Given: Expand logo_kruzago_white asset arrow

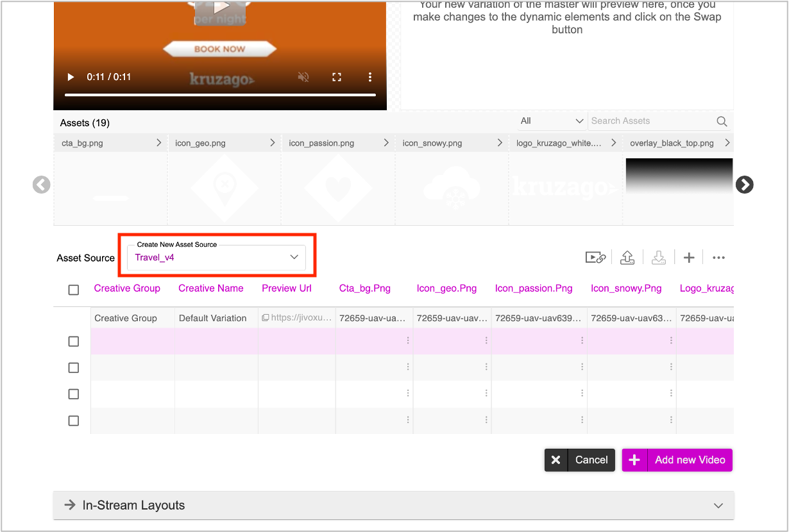Looking at the screenshot, I should (613, 143).
